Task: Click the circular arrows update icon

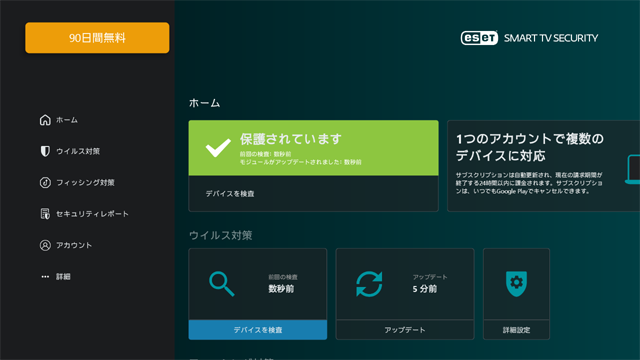Action: coord(369,284)
